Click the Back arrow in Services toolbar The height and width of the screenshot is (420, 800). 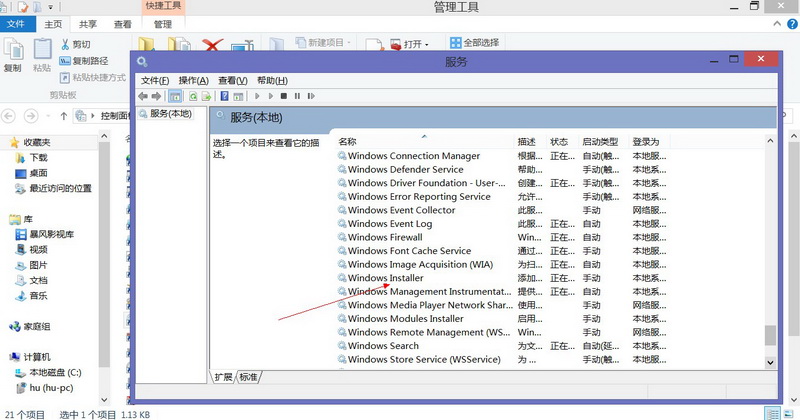point(143,96)
